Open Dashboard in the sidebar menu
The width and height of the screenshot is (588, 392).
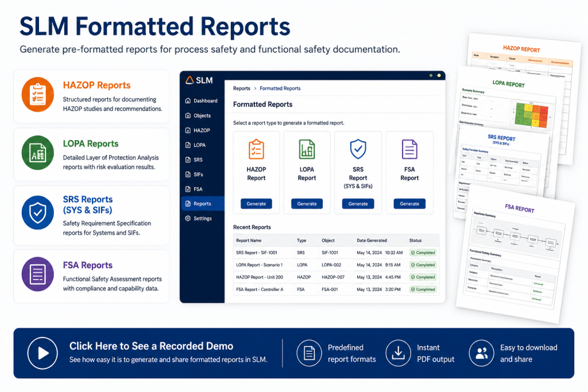(202, 100)
